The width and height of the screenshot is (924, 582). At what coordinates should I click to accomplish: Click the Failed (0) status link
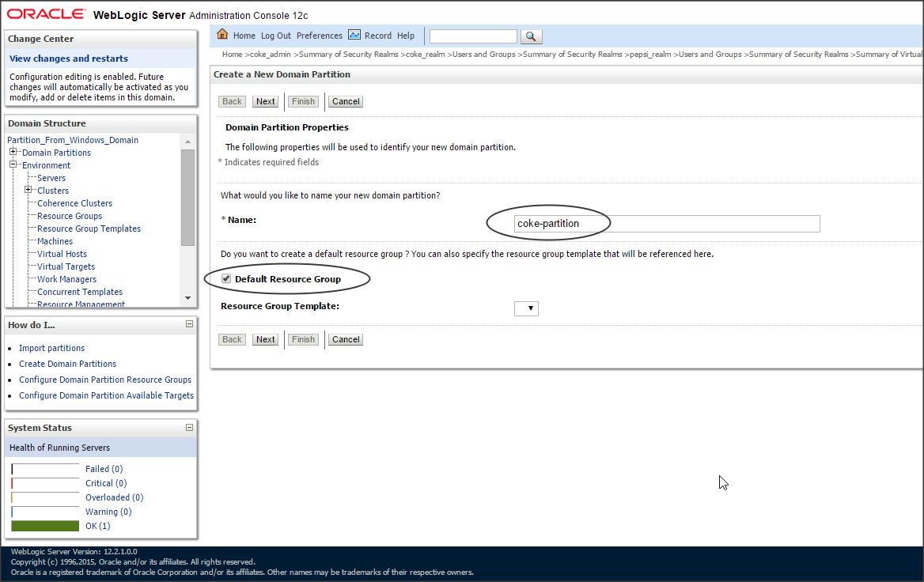104,469
